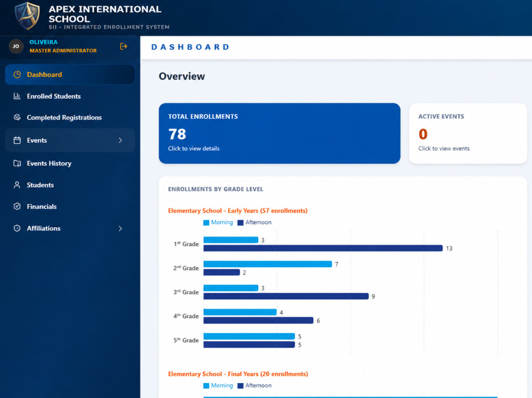Image resolution: width=532 pixels, height=398 pixels.
Task: Click the Affiliations shield icon
Action: click(x=17, y=228)
